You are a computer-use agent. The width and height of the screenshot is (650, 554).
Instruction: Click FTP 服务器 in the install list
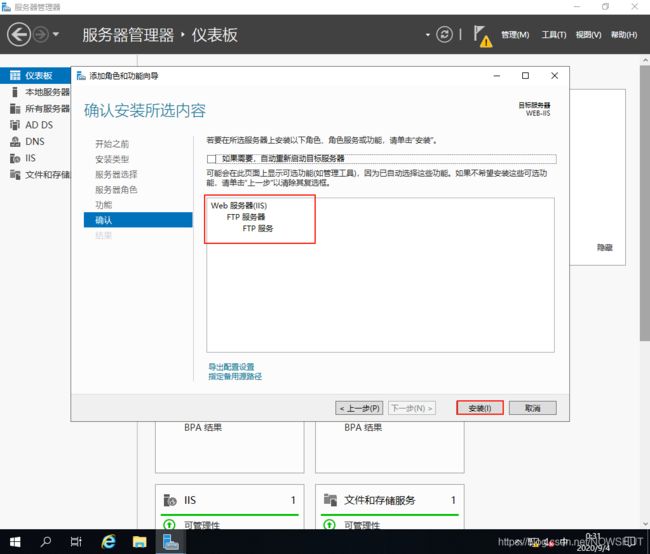[x=246, y=217]
